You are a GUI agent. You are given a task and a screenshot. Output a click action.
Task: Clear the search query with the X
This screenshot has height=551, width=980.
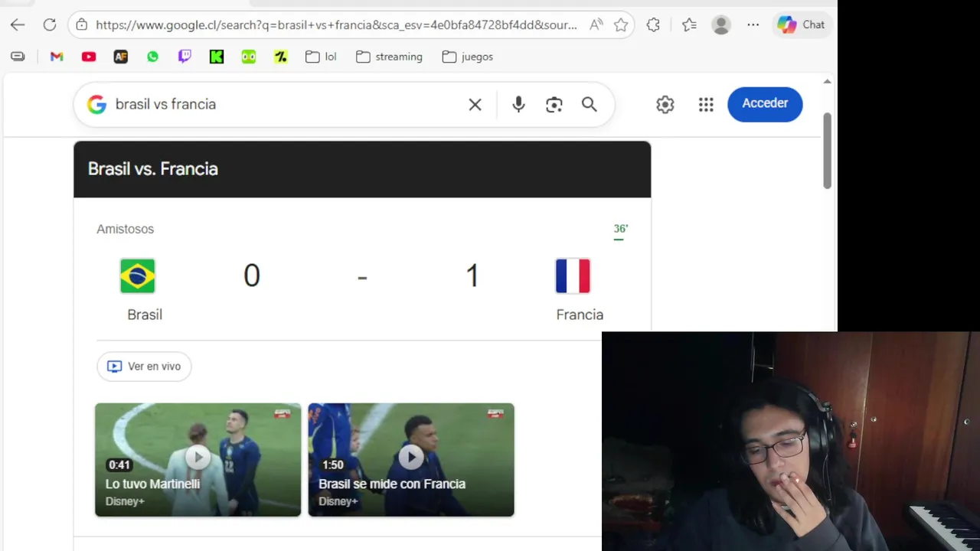point(475,104)
